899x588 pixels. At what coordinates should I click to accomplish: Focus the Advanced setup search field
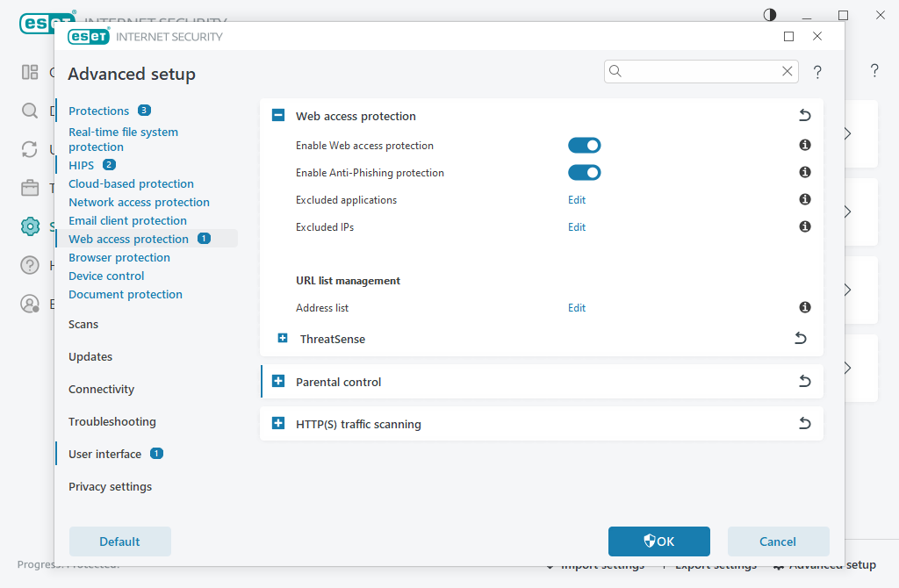click(x=701, y=71)
